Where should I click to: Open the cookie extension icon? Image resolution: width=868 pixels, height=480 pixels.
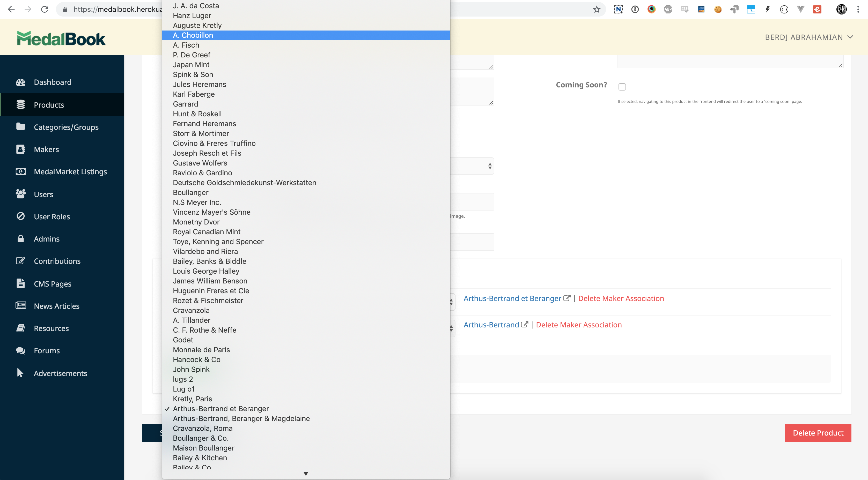(x=718, y=9)
